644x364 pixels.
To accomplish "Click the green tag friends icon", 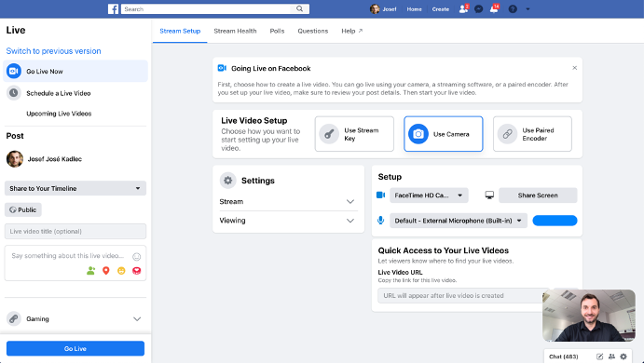I will (90, 271).
